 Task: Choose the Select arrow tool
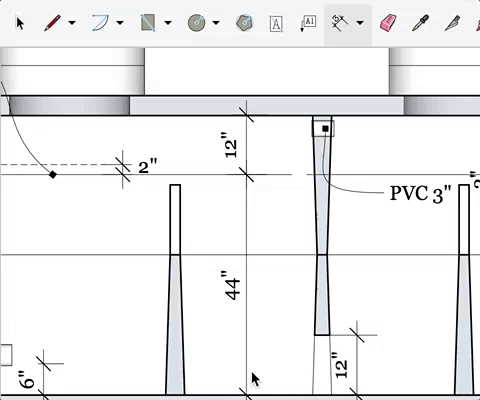coord(20,23)
